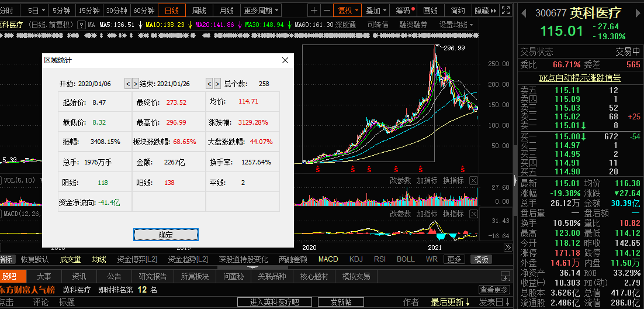Close the 区域统计 dialog
This screenshot has height=309, width=644.
285,60
